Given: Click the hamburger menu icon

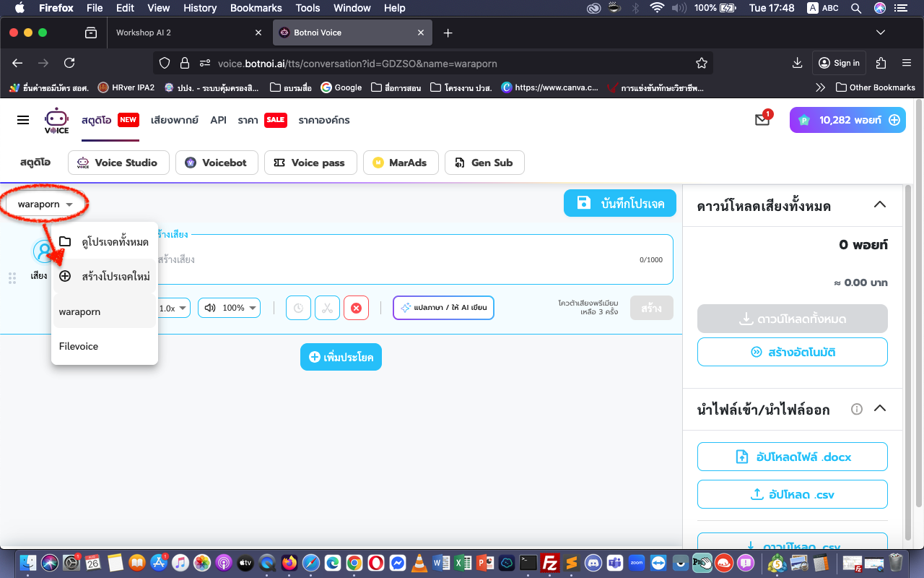Looking at the screenshot, I should point(23,120).
